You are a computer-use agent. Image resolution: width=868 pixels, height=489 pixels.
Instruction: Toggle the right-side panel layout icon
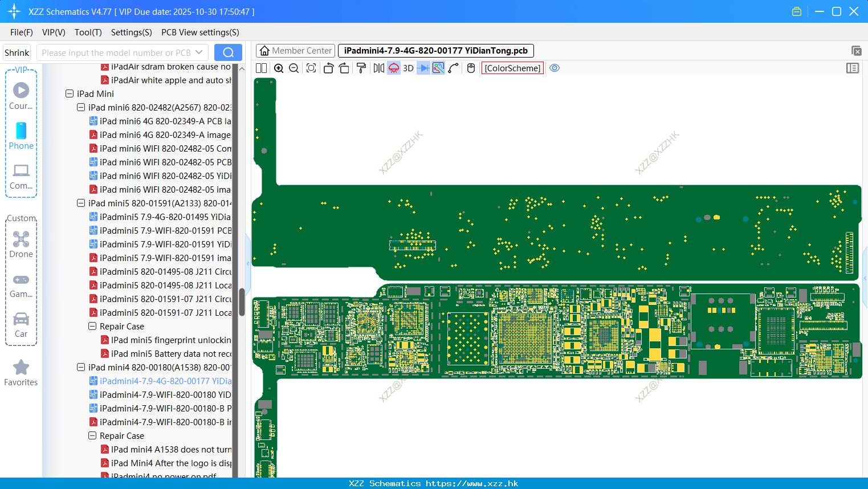pos(853,68)
